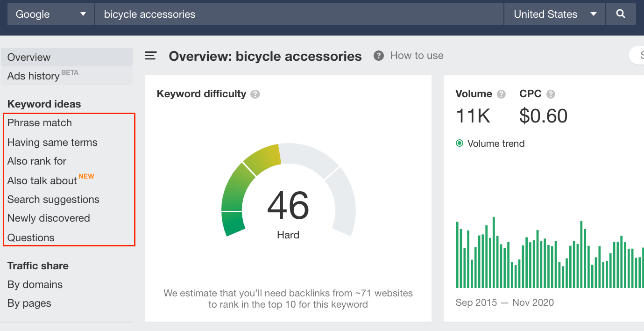Click the search magnifier icon
The width and height of the screenshot is (644, 331).
(x=621, y=14)
